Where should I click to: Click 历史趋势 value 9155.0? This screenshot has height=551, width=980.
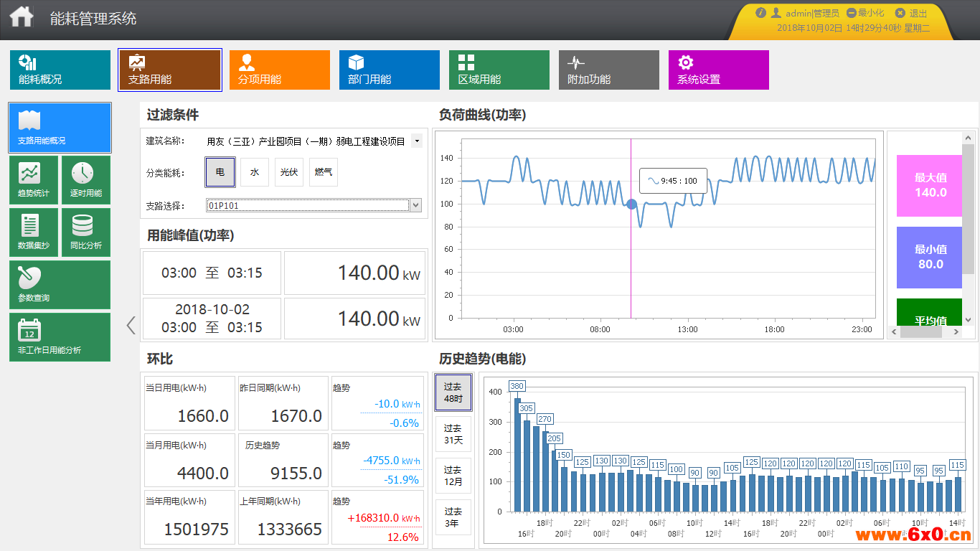click(x=296, y=474)
